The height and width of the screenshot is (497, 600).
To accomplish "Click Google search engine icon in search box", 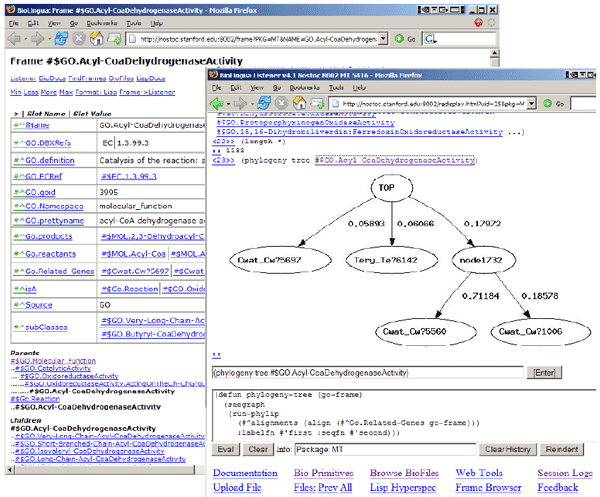I will [430, 39].
